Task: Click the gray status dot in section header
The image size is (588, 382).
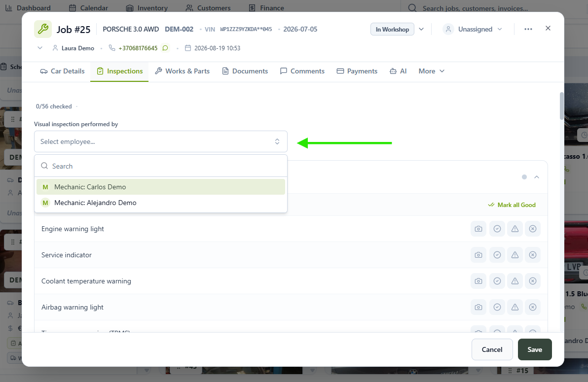Action: pyautogui.click(x=524, y=177)
